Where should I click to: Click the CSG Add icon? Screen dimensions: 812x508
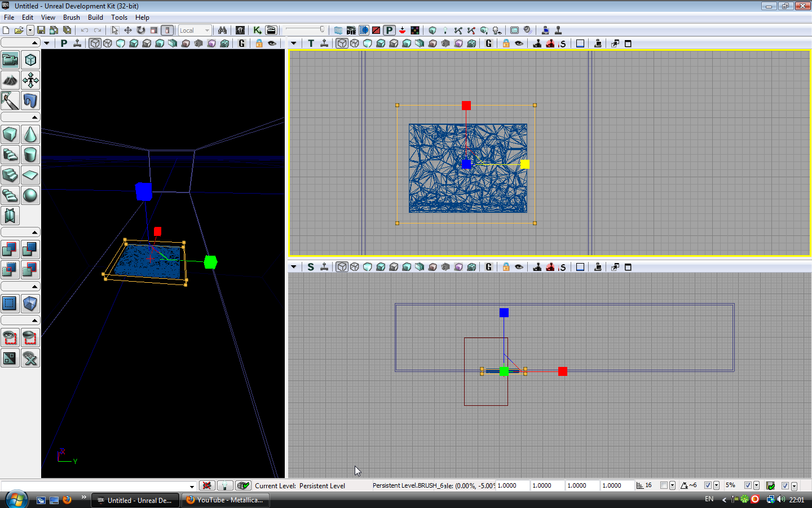(10, 249)
